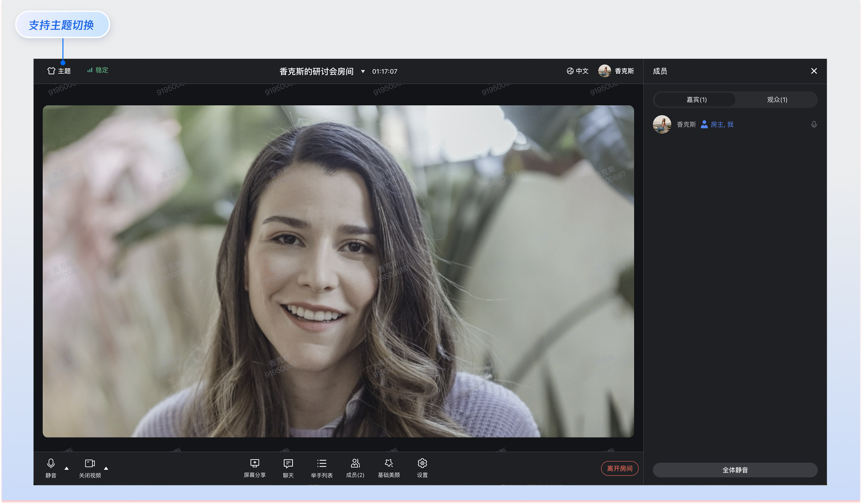Close the 成员 members panel
862x504 pixels.
tap(814, 71)
